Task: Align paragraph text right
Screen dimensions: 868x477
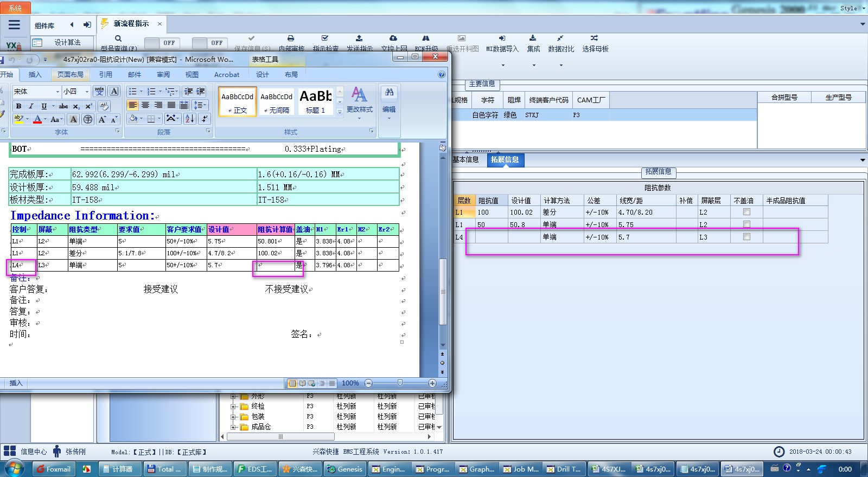Action: [158, 105]
